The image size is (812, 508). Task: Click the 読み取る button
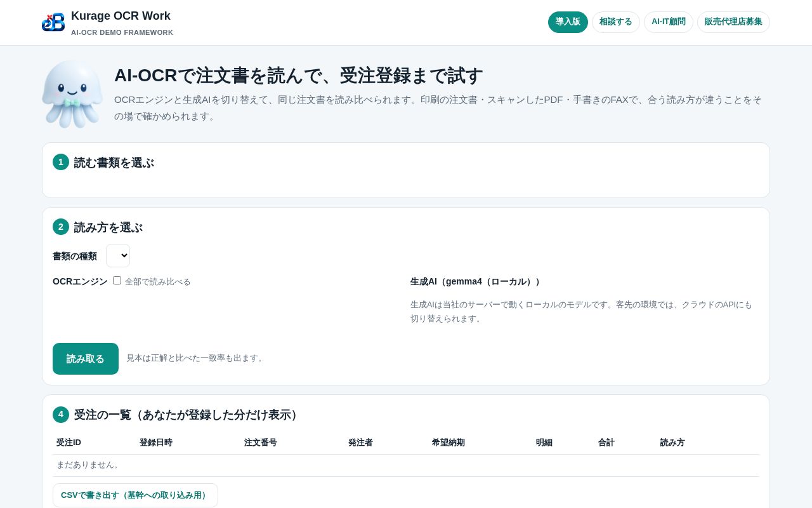(x=86, y=359)
